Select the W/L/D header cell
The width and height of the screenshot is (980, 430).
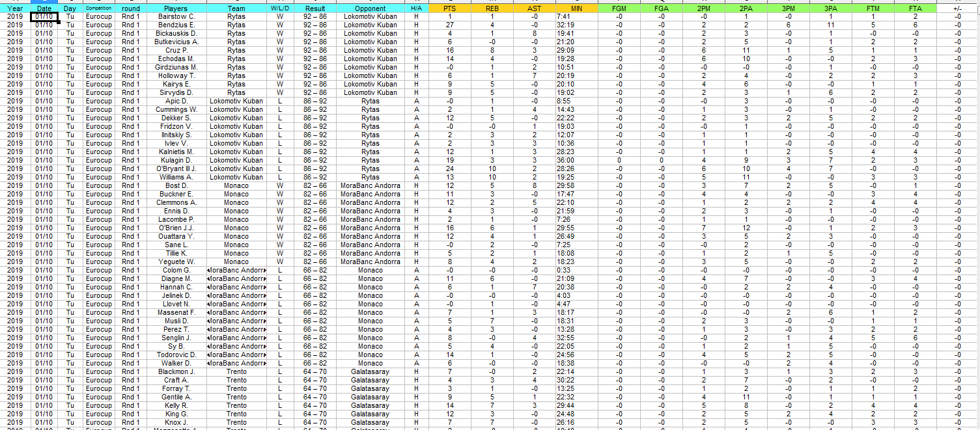281,8
